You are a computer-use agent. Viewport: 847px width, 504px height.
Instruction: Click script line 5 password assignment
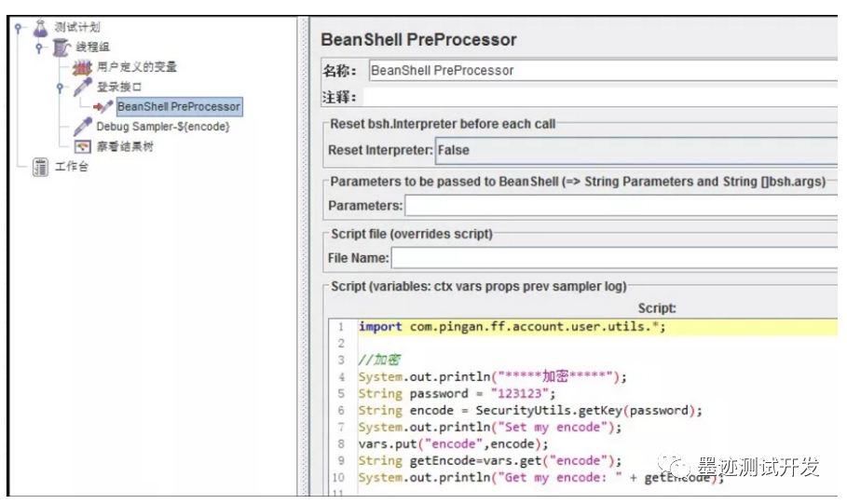(x=430, y=394)
